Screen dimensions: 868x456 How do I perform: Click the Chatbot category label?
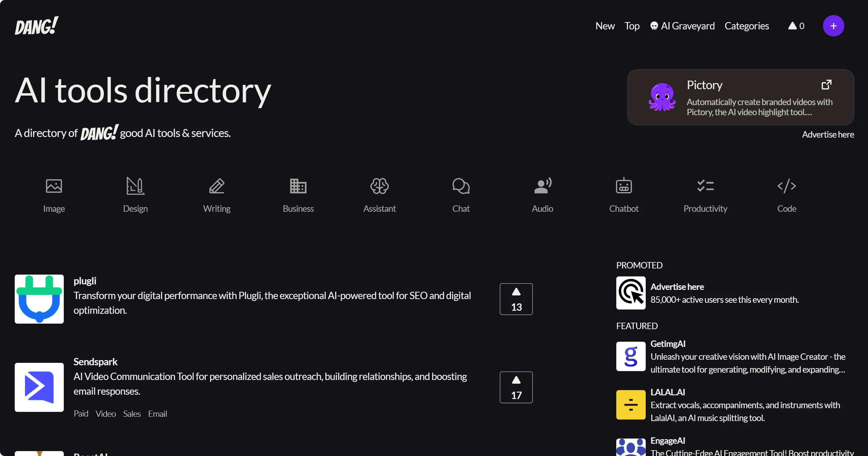click(624, 209)
